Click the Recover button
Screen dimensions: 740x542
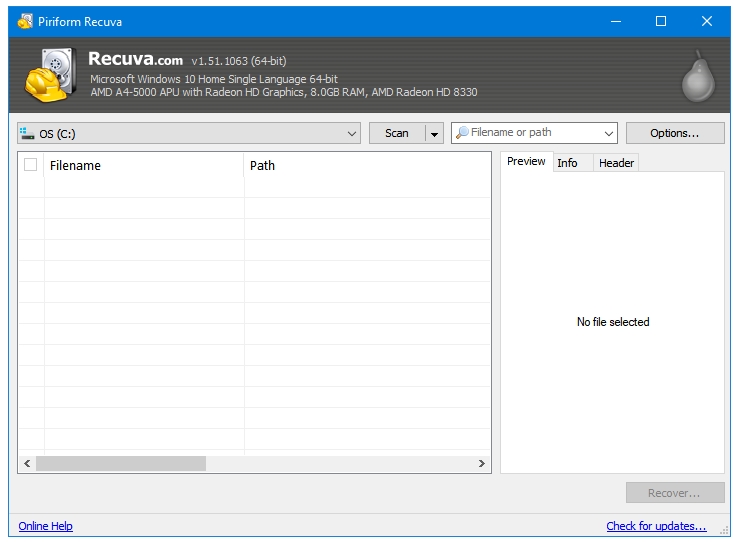pyautogui.click(x=675, y=493)
